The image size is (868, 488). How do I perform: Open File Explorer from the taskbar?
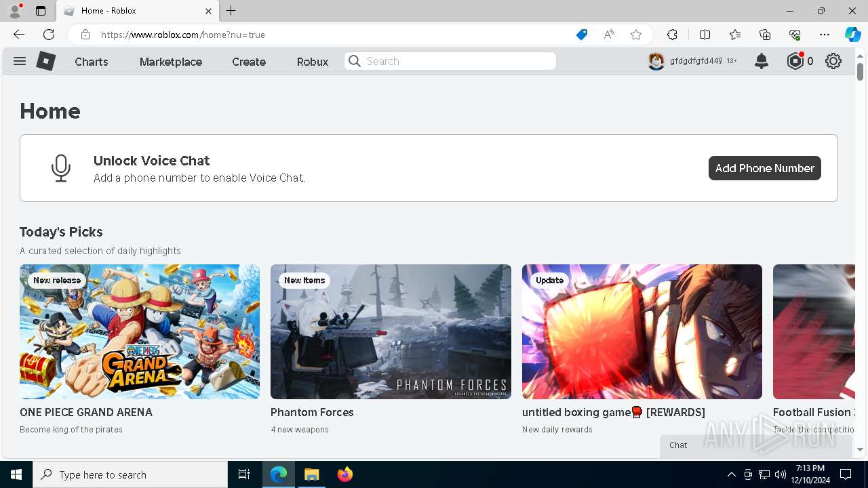[x=312, y=474]
